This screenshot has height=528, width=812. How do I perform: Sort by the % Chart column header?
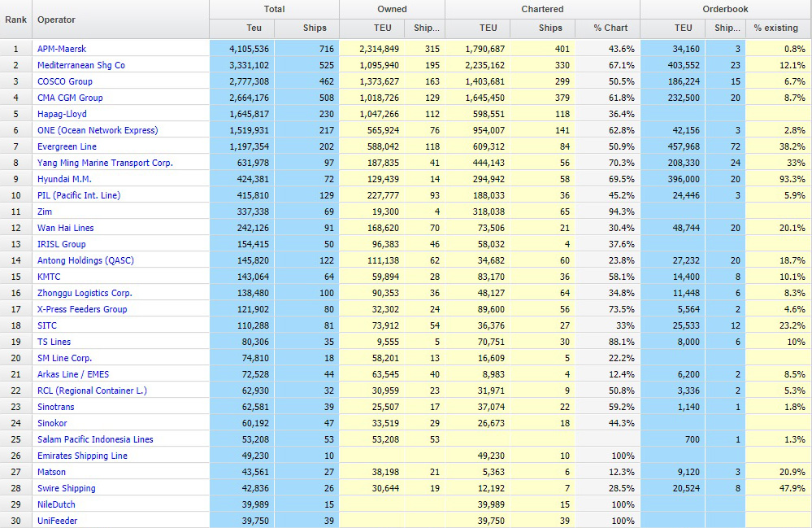point(608,28)
